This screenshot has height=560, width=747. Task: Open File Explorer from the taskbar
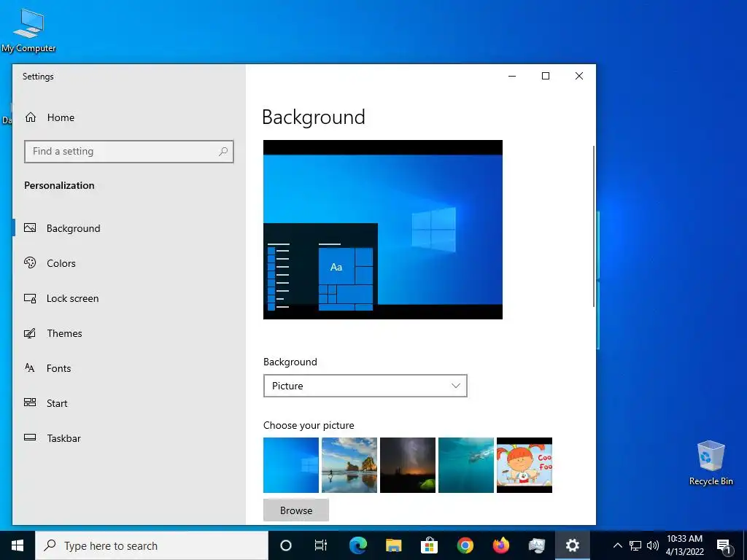coord(393,545)
